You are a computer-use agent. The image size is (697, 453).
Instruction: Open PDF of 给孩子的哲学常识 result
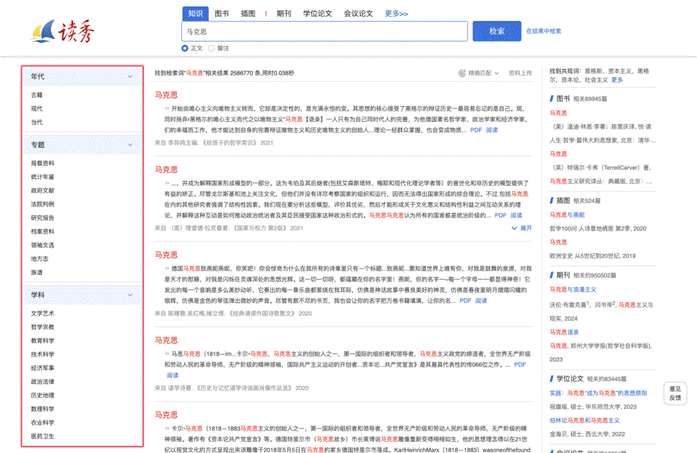click(x=476, y=130)
